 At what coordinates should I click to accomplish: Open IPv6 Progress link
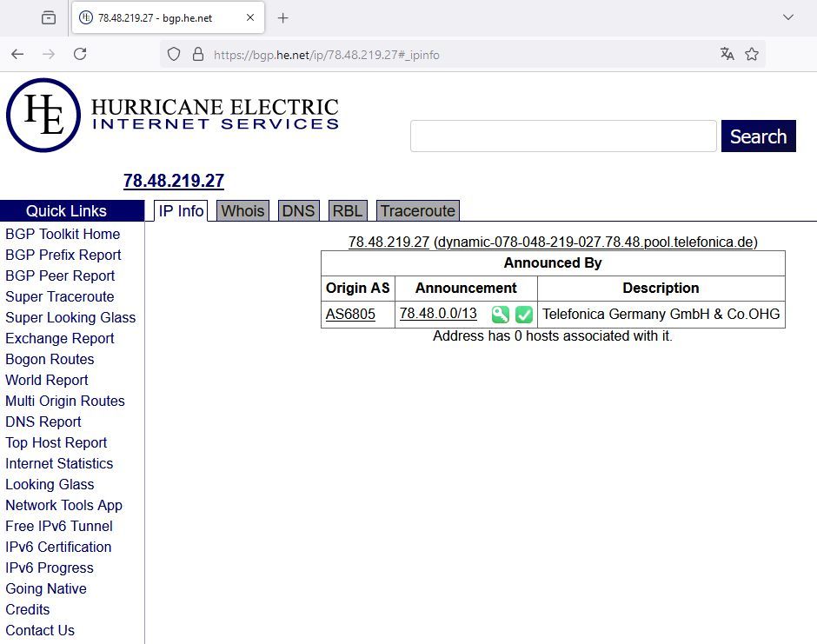pyautogui.click(x=50, y=568)
